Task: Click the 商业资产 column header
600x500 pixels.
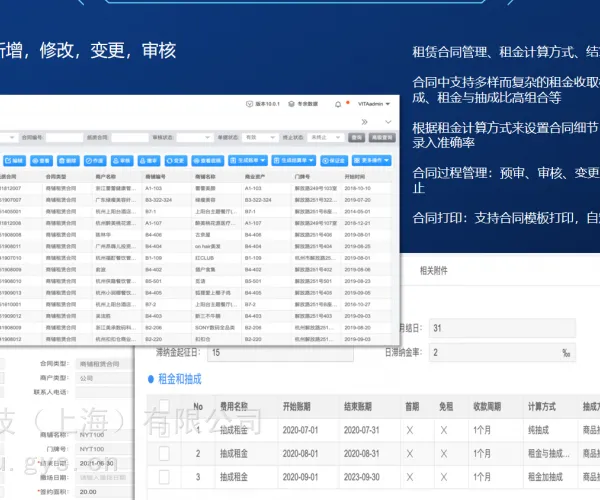Action: click(255, 177)
